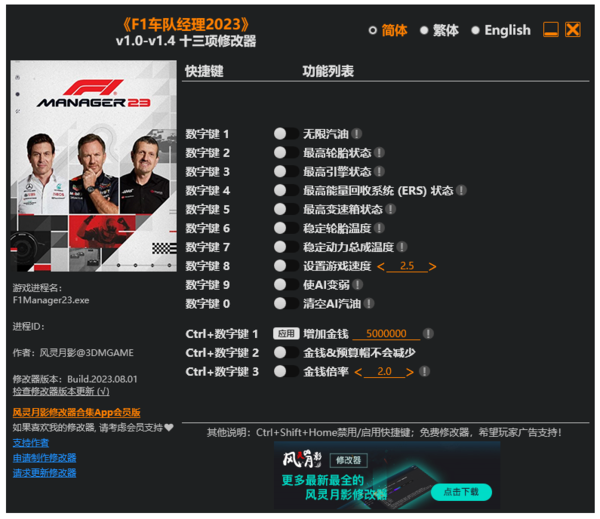Decrease 金钱倍率 with left arrow
Viewport: 600px width, 519px height.
tap(358, 372)
